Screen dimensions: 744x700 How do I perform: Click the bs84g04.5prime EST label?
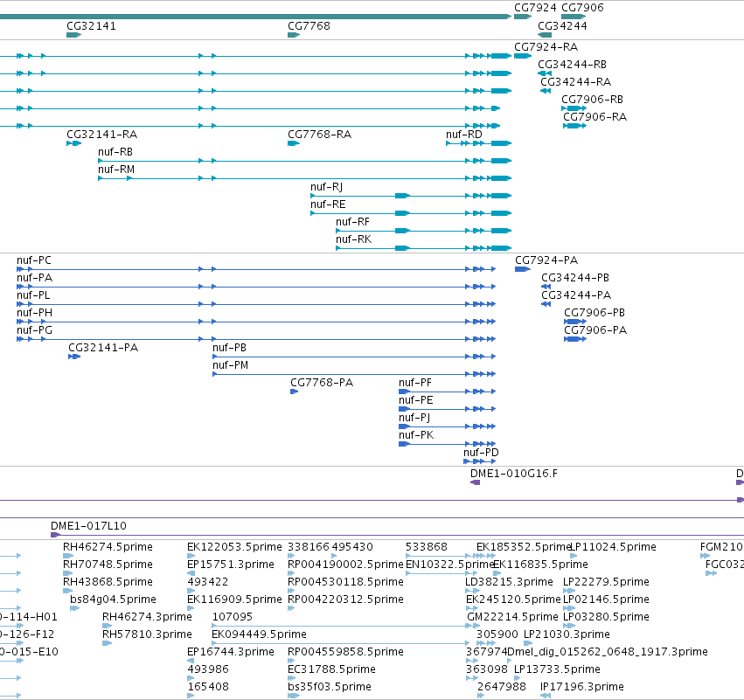(113, 600)
